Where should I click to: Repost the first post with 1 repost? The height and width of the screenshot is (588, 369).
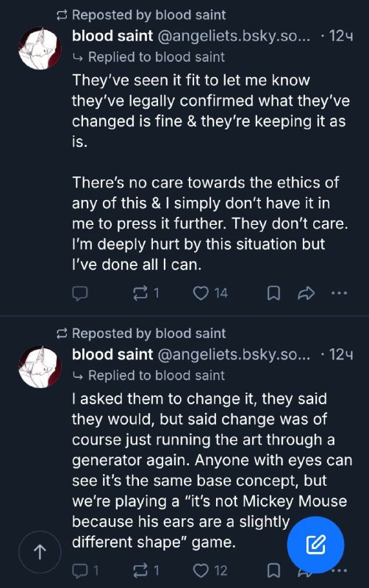(x=146, y=293)
